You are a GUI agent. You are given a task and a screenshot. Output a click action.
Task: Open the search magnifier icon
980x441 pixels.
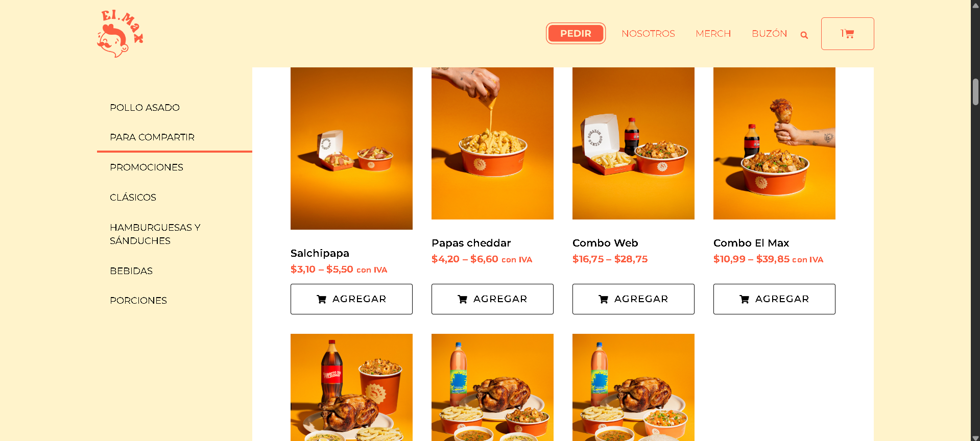804,35
